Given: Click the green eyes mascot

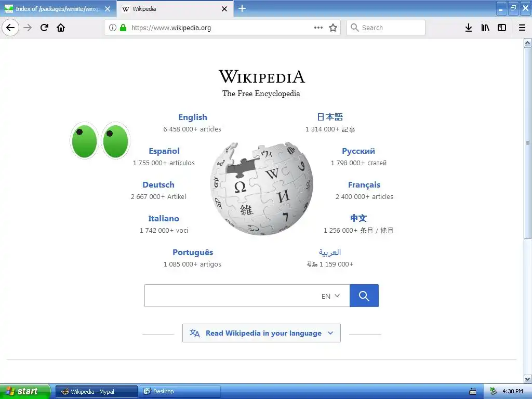Looking at the screenshot, I should coord(100,140).
